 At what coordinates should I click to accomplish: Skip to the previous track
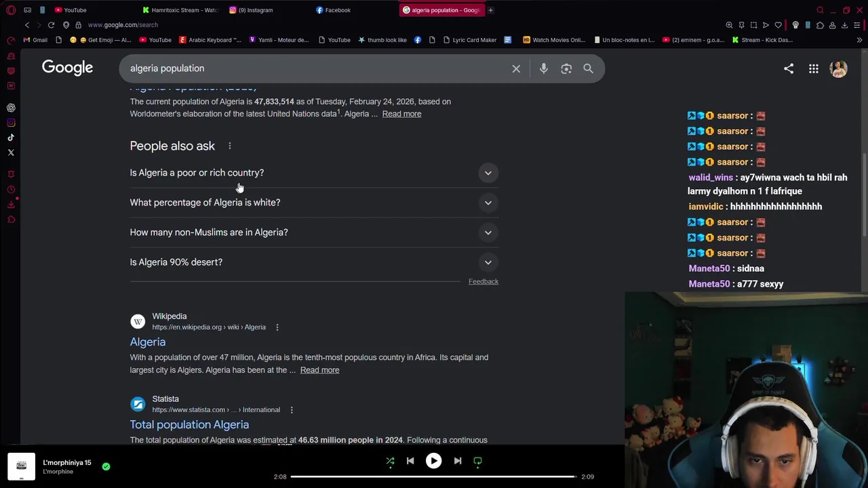tap(410, 461)
